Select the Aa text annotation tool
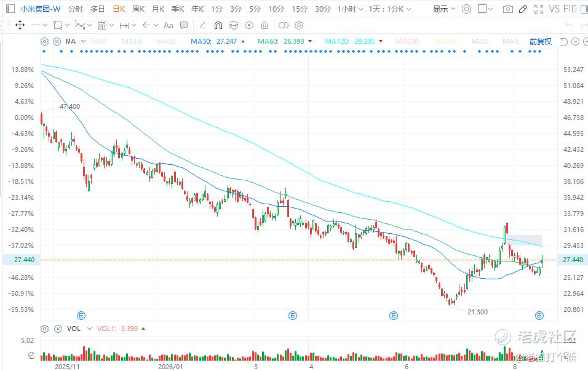Image resolution: width=588 pixels, height=371 pixels. click(169, 25)
